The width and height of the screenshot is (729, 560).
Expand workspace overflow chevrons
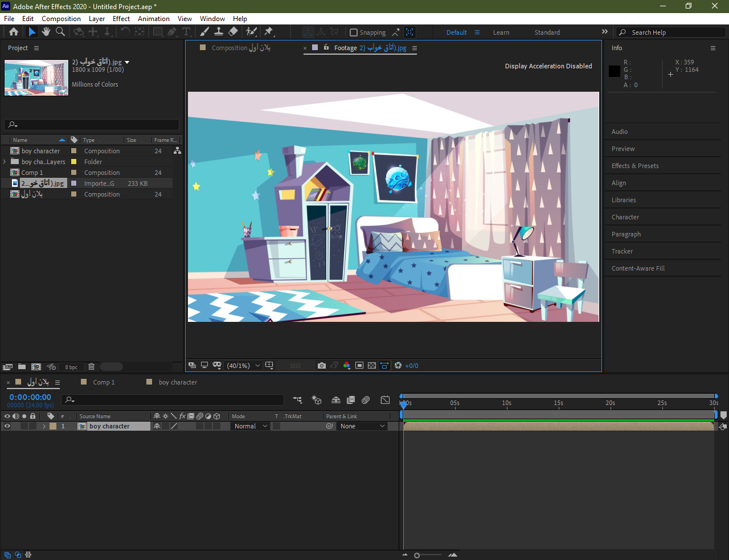point(605,32)
